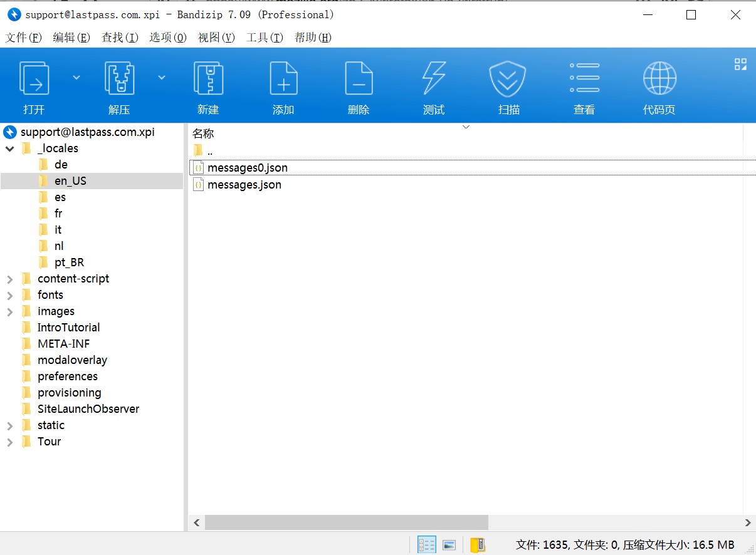Maximize the Bandizip window
Image resolution: width=756 pixels, height=555 pixels.
[x=691, y=14]
